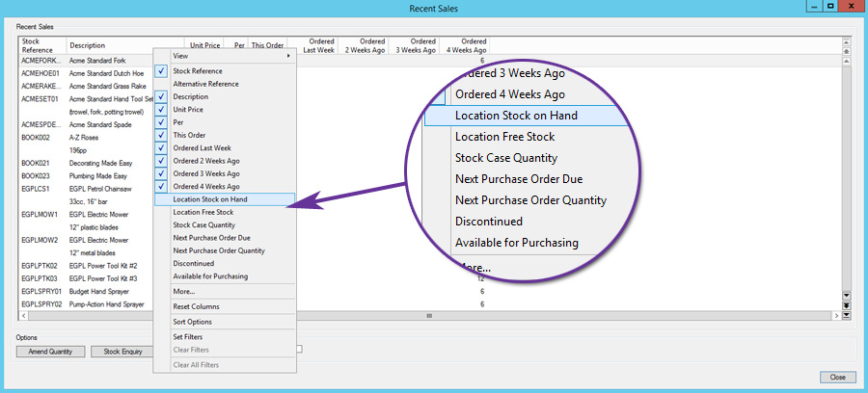Select the EGPLSPRY01 stock reference cell

(41, 291)
